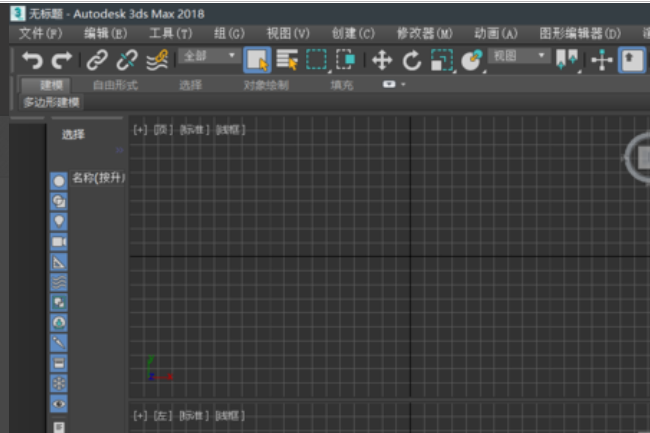
Task: Click the 多边形建模 panel button
Action: (52, 102)
